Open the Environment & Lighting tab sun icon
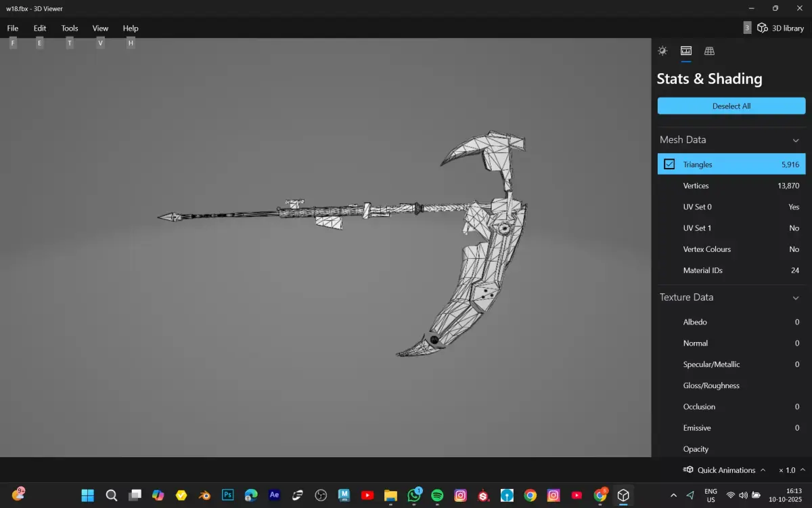Viewport: 812px width, 508px height. coord(662,51)
